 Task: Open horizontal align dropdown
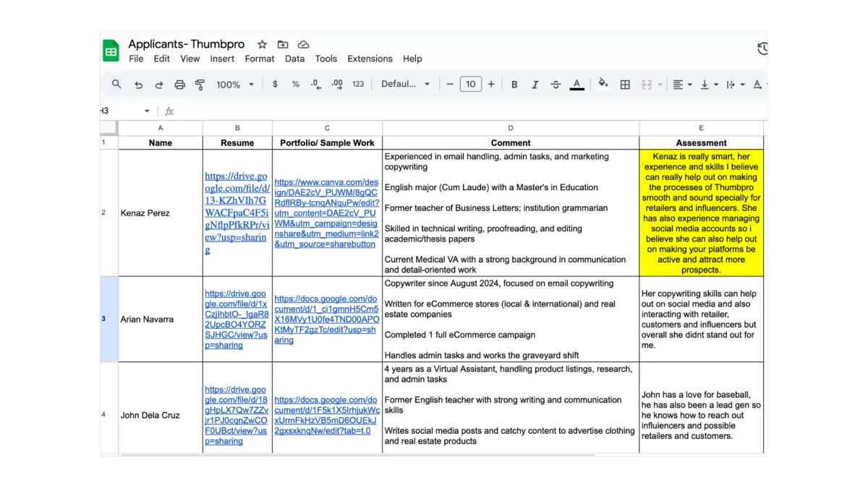click(682, 85)
